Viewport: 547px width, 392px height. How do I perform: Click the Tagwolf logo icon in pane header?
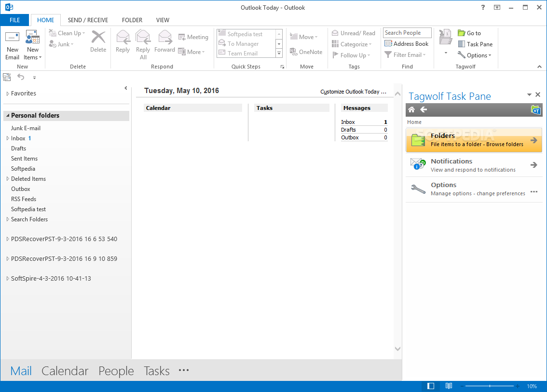(x=535, y=110)
